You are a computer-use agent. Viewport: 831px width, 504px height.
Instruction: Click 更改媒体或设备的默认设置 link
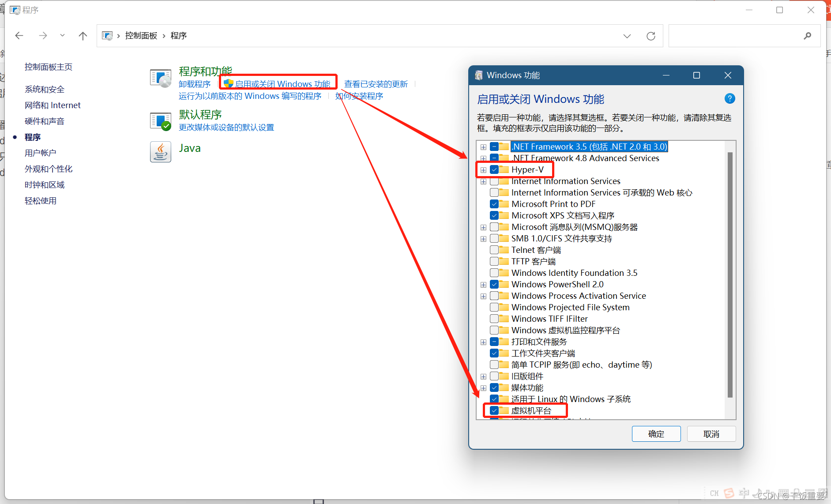tap(226, 127)
